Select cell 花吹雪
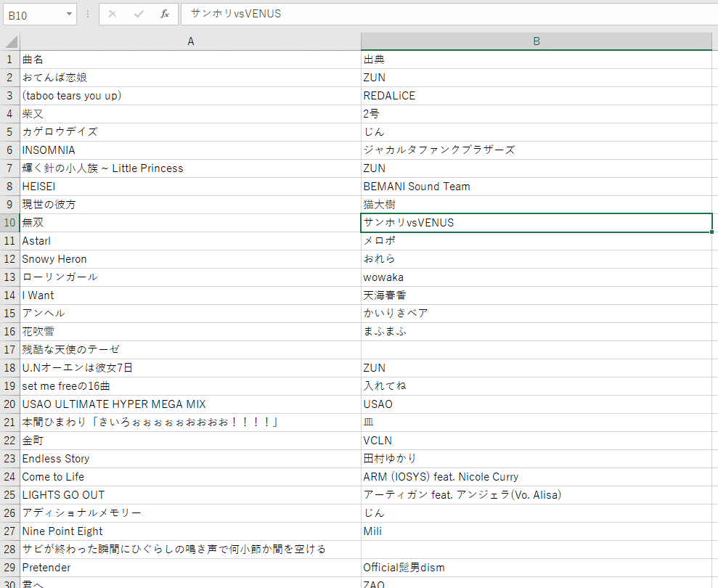 (x=190, y=332)
